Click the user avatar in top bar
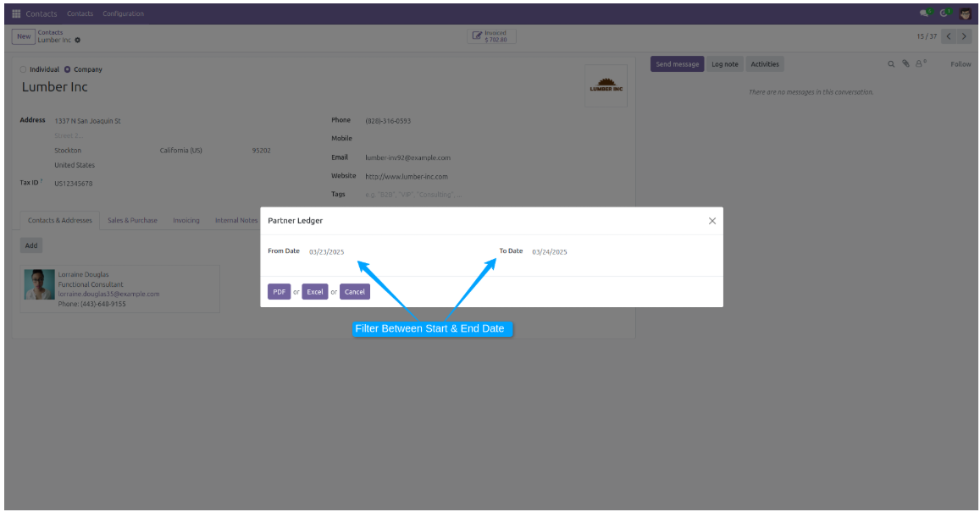Viewport: 980px width, 512px height. (965, 14)
